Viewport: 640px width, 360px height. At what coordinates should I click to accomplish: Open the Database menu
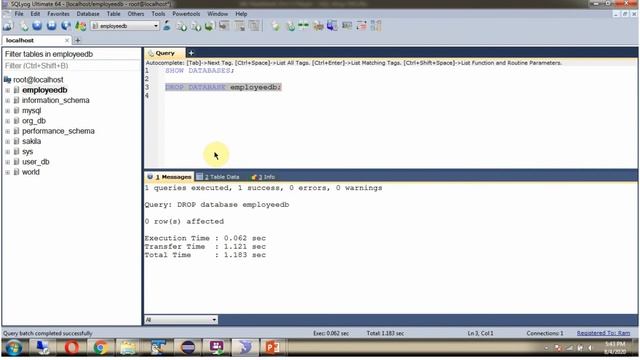[x=88, y=14]
